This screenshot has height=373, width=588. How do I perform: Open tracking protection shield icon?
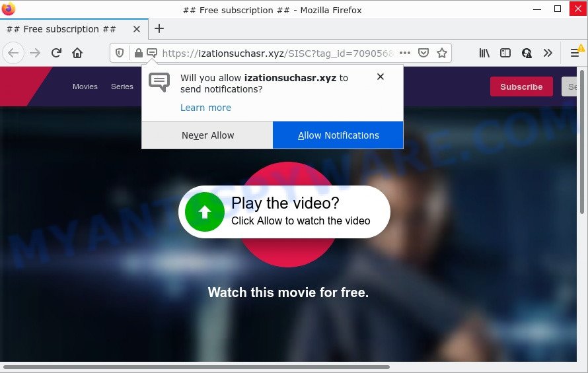pyautogui.click(x=119, y=53)
